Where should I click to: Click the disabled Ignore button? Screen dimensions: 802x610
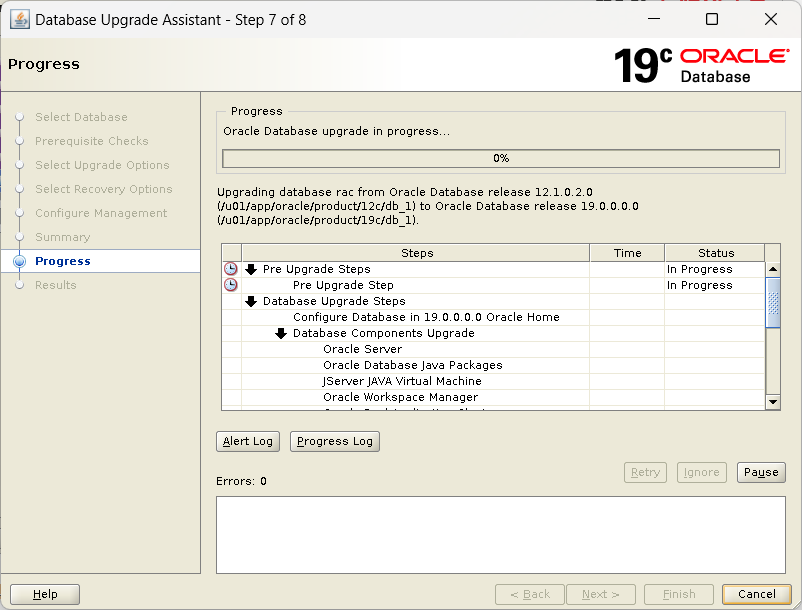click(701, 472)
